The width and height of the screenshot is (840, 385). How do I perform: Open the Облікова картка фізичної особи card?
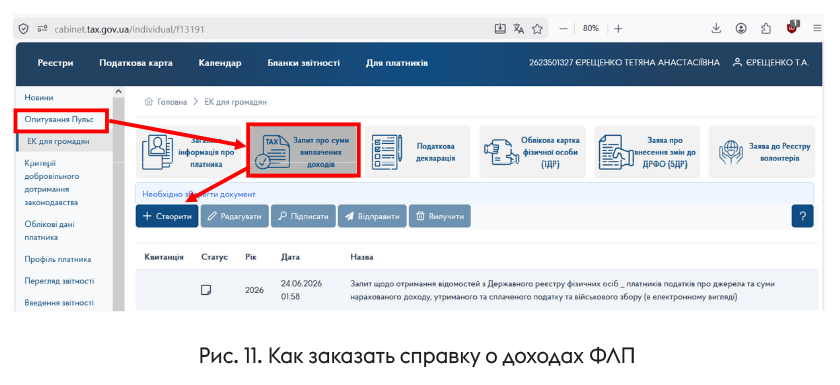(532, 152)
